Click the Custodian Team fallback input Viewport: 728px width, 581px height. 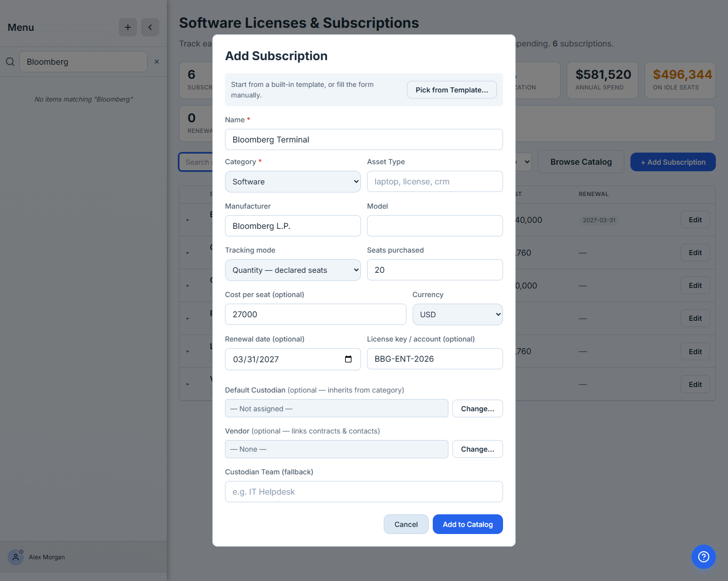point(364,492)
